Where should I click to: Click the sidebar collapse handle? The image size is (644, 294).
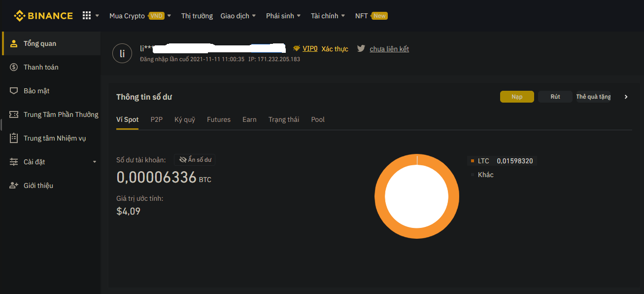1,125
